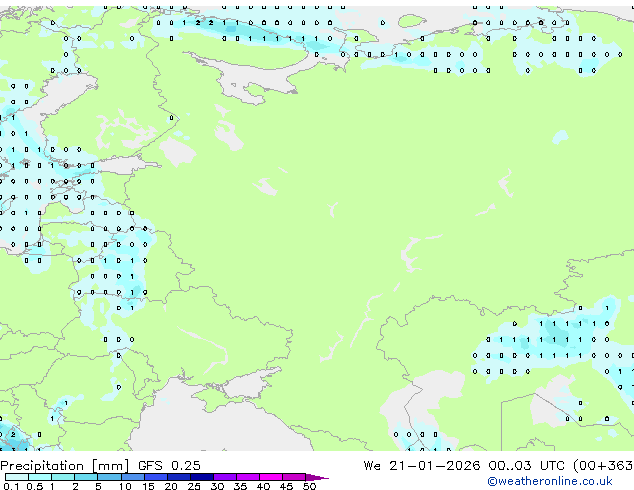Image resolution: width=634 pixels, height=490 pixels.
Task: Choose the legend swatch between 20 and 25
Action: point(178,477)
